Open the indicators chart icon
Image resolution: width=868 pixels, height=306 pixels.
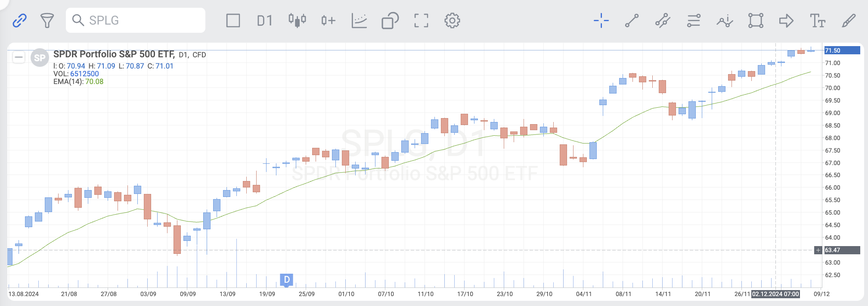pos(359,20)
